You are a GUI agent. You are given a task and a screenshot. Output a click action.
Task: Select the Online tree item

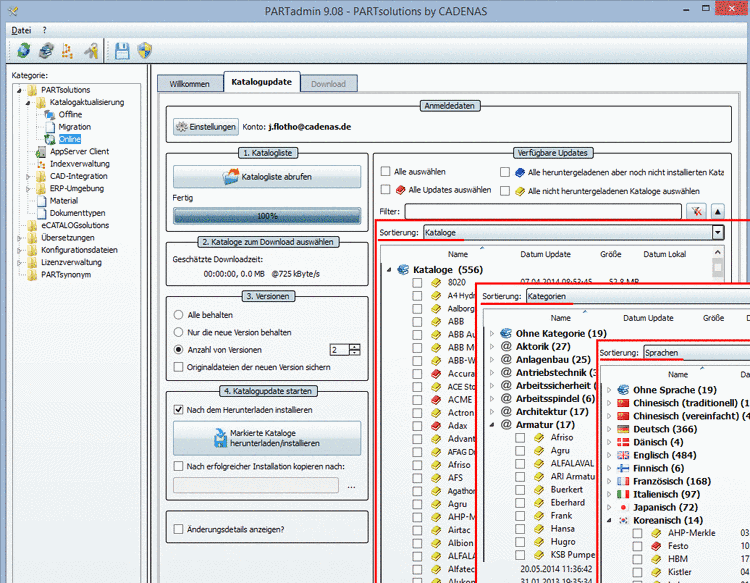click(70, 139)
